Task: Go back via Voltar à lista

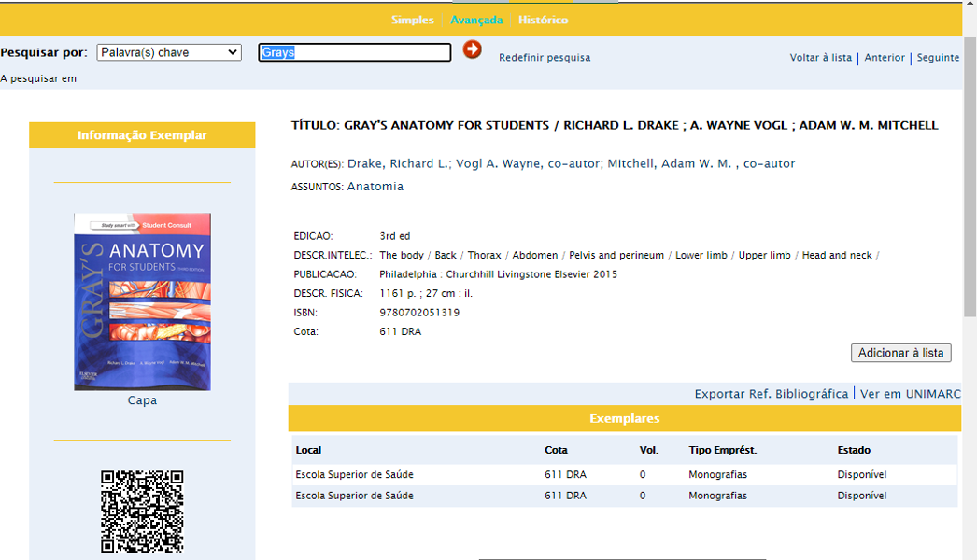Action: tap(820, 58)
